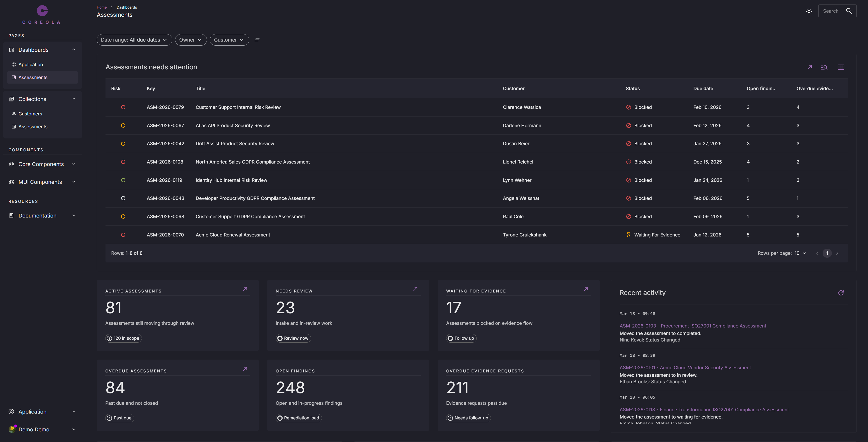868x442 pixels.
Task: Sort by Risk column header
Action: 116,89
